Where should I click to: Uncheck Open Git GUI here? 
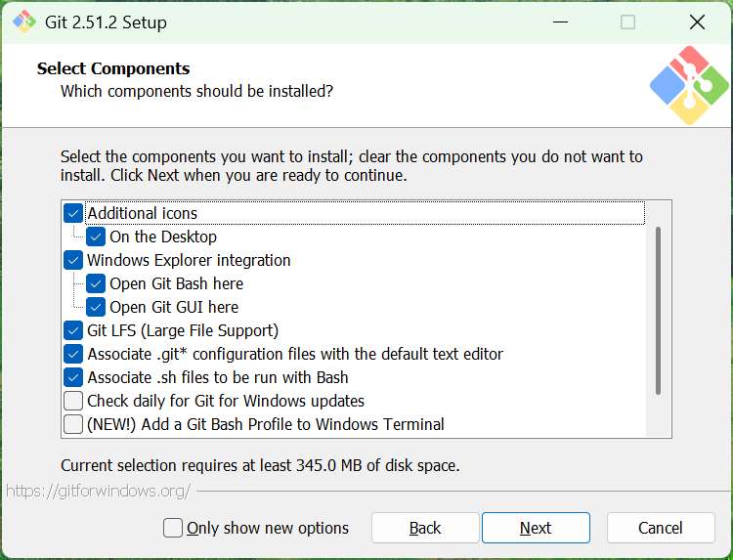(96, 307)
